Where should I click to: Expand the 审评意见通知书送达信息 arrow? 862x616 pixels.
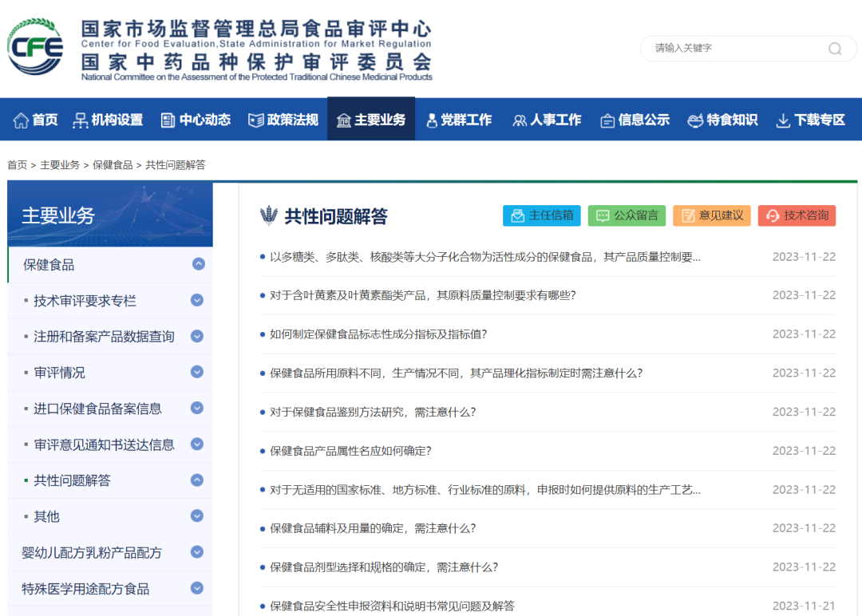(197, 444)
